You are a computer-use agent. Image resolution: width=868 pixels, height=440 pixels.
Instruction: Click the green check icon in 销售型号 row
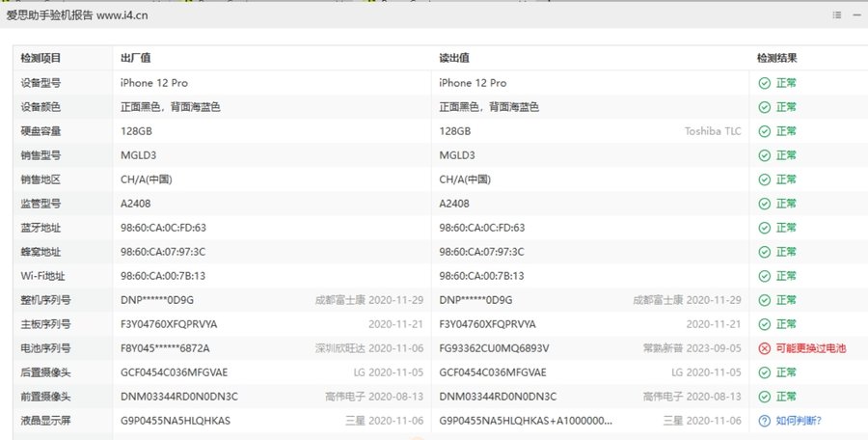pos(765,155)
